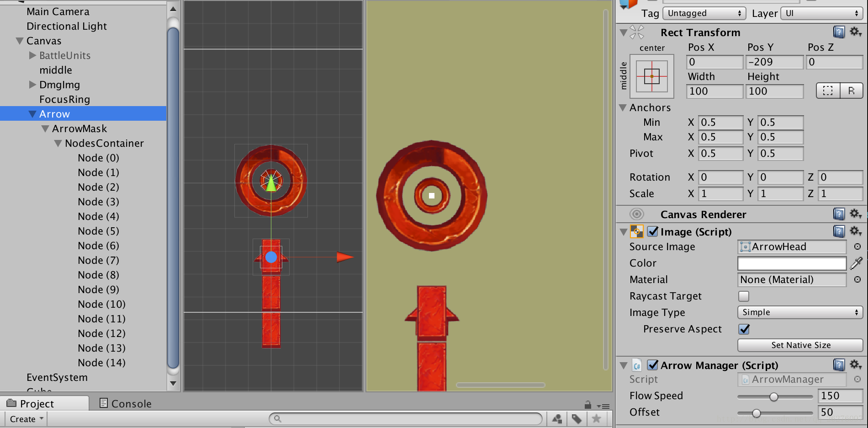The height and width of the screenshot is (428, 868).
Task: Collapse the Rect Transform component foldout
Action: coord(624,32)
